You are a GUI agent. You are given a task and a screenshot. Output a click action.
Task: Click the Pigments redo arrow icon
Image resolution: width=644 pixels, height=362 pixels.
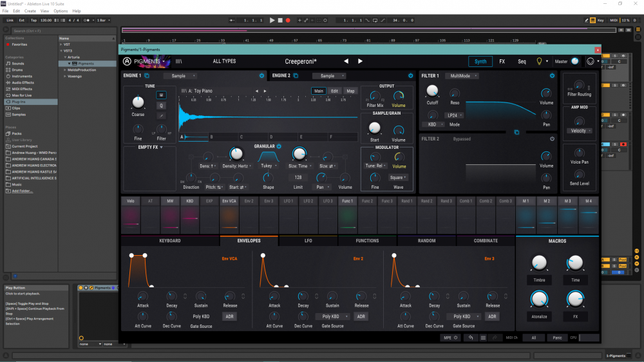tap(495, 338)
